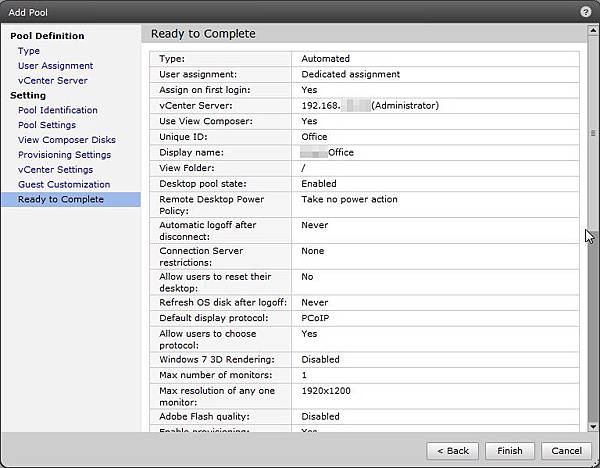The image size is (600, 468).
Task: Go to vCenter Settings step
Action: click(55, 170)
